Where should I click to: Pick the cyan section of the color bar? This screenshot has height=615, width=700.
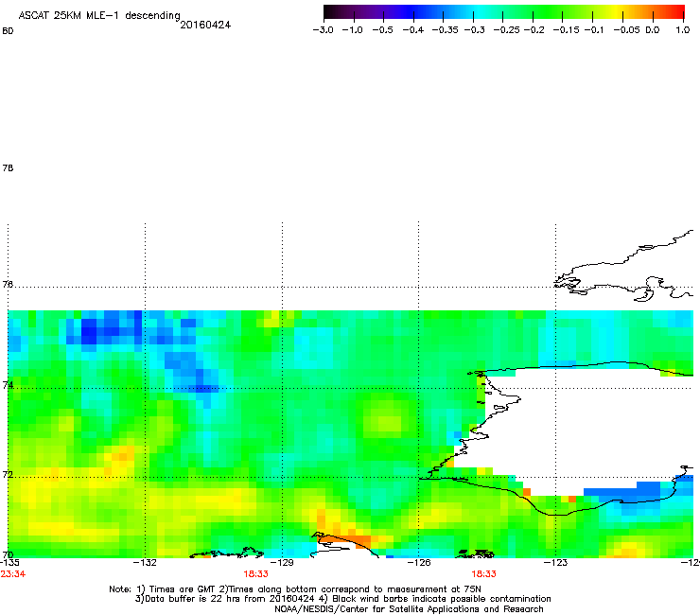pos(480,12)
